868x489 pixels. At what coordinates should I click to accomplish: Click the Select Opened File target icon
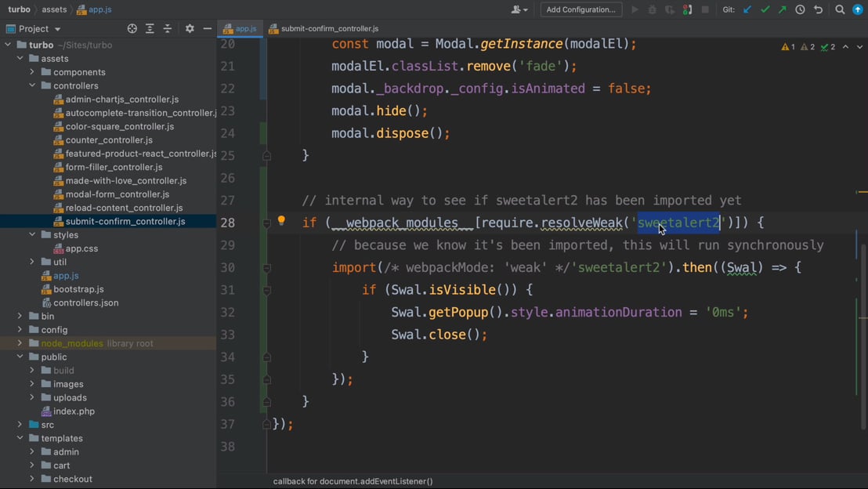click(x=132, y=29)
